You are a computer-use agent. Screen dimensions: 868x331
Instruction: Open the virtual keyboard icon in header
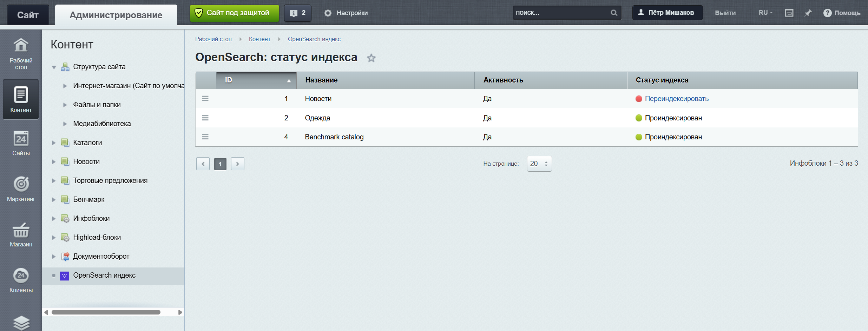(x=789, y=13)
